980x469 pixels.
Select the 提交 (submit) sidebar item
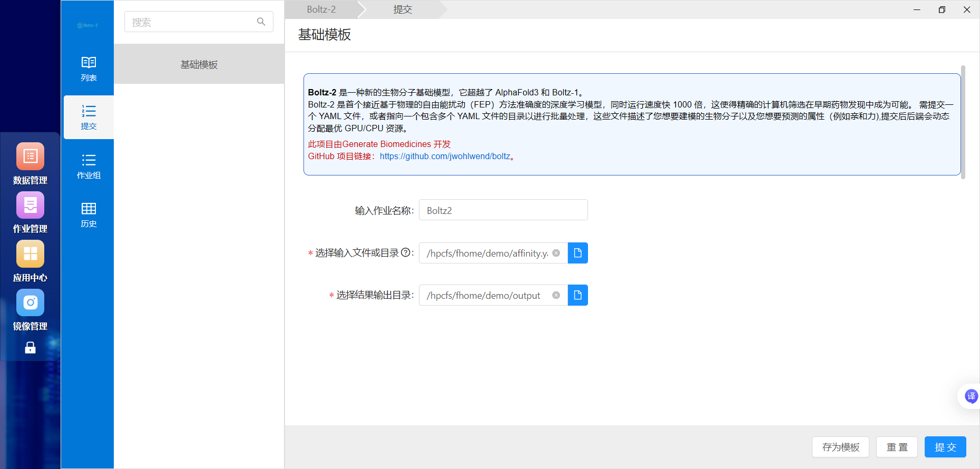89,118
